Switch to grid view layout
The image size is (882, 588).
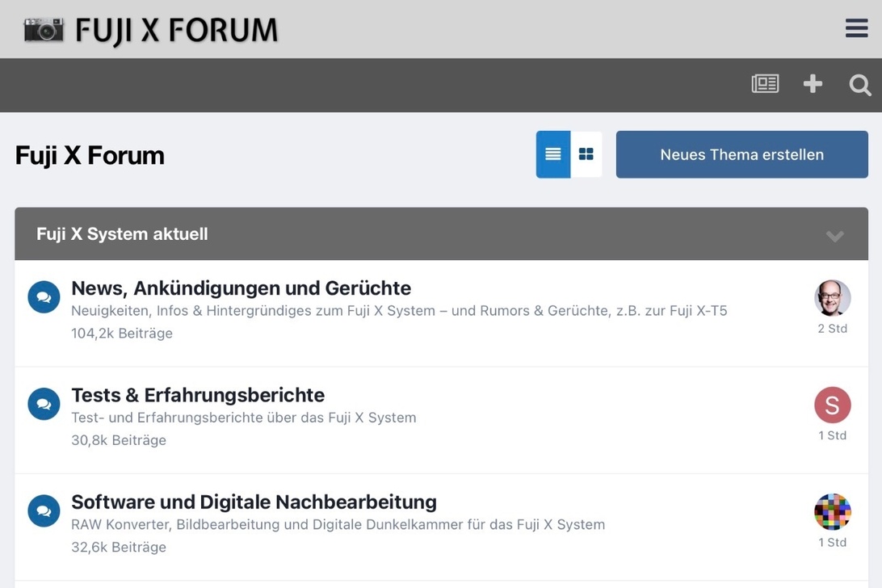click(x=586, y=154)
